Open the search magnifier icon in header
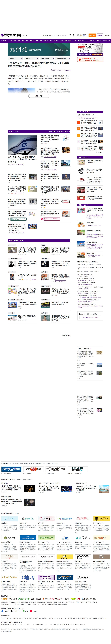 (x=70, y=35)
